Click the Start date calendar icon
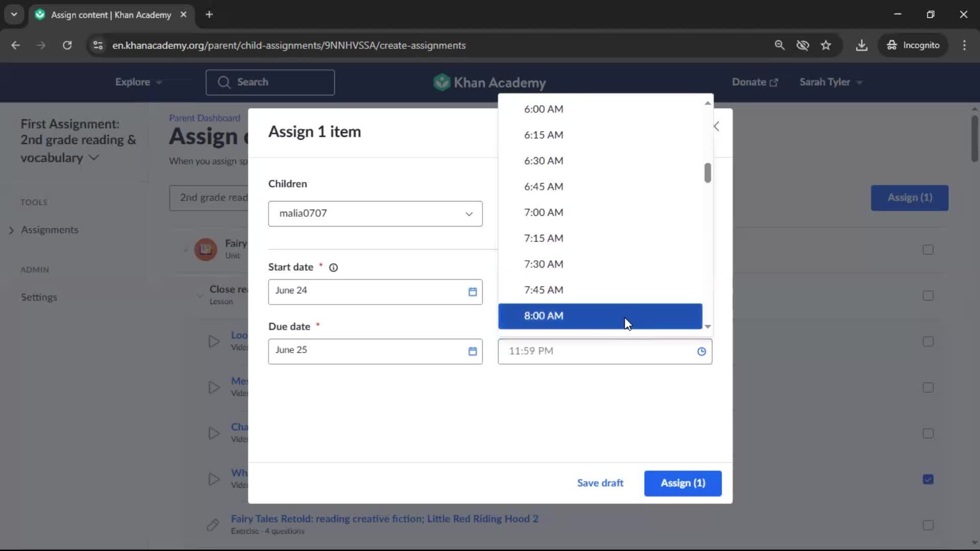 click(472, 292)
